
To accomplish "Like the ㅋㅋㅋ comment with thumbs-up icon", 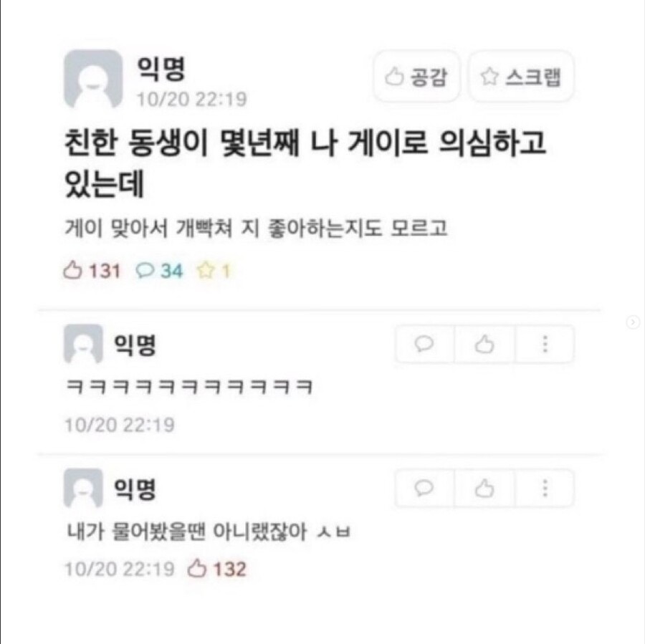I will point(484,344).
